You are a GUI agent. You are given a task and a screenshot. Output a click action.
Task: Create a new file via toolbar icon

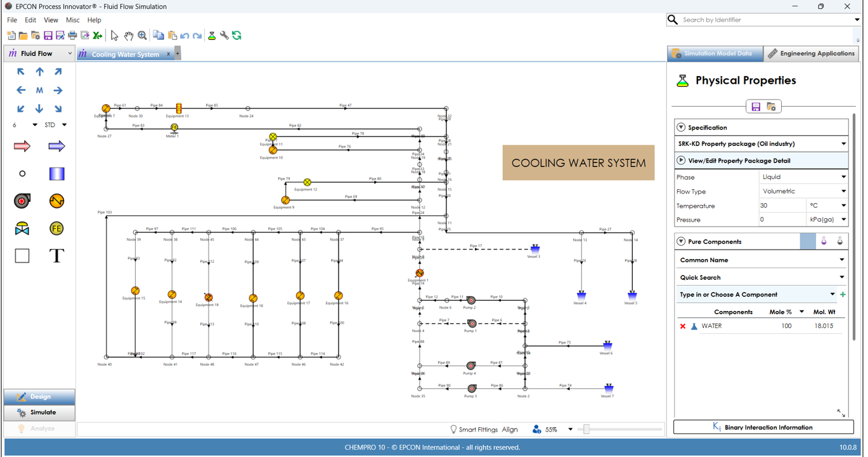pyautogui.click(x=11, y=36)
